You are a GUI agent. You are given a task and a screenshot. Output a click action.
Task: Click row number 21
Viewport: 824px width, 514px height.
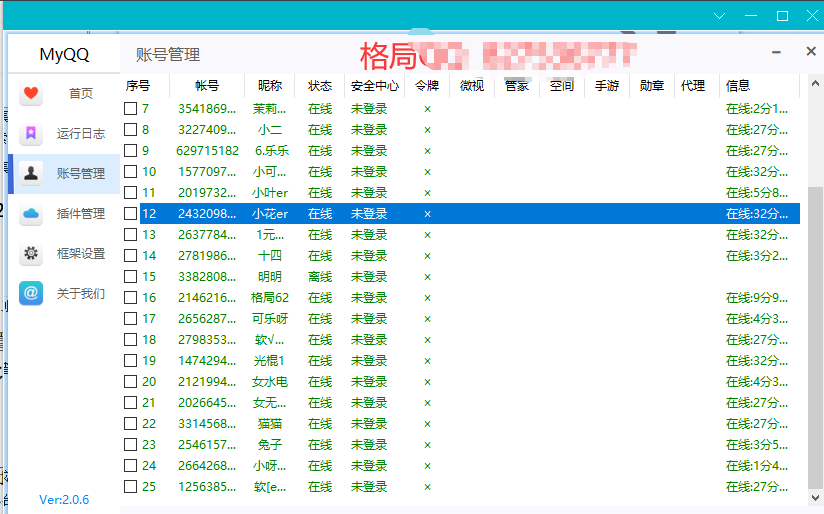coord(149,403)
